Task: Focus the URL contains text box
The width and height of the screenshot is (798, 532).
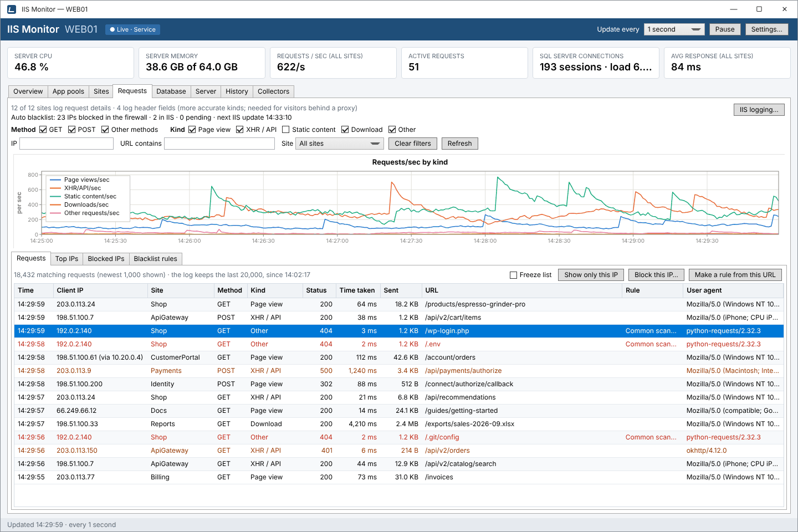Action: 219,144
